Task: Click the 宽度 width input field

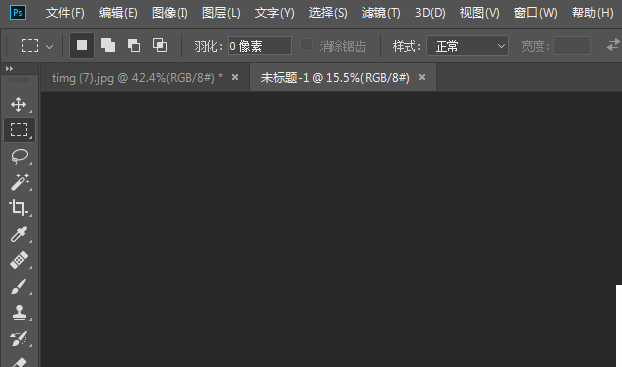Action: pos(572,46)
